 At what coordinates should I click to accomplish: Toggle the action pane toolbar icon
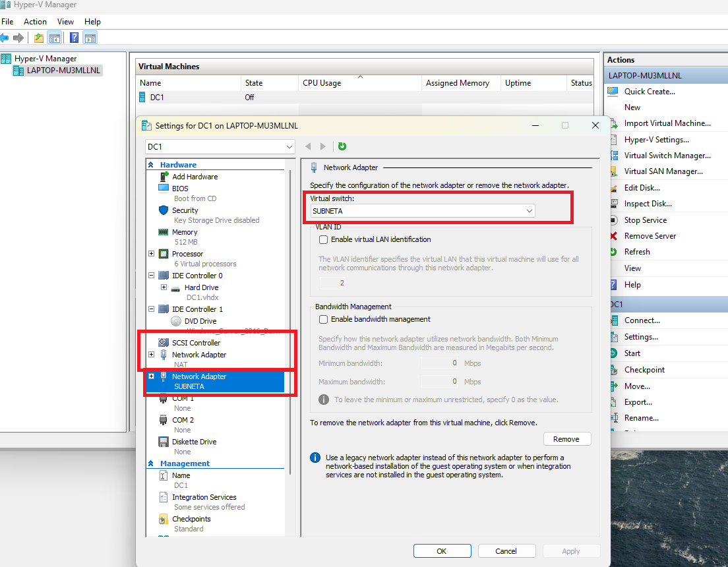90,38
